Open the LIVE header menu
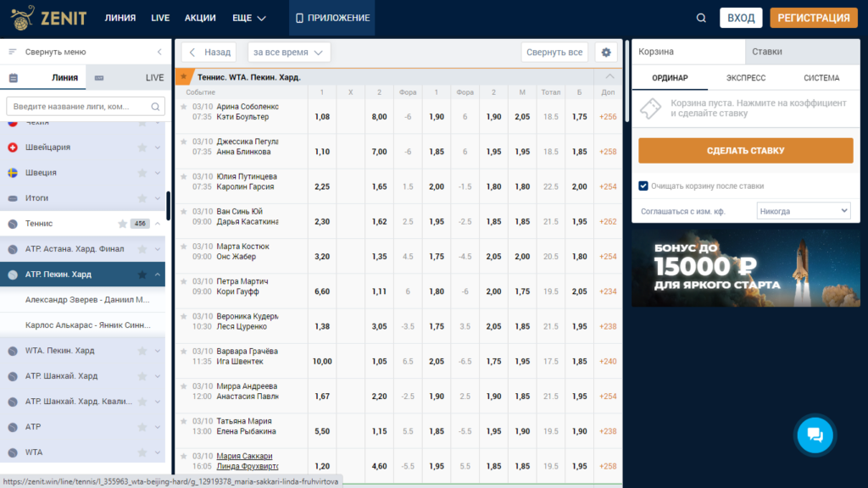This screenshot has width=868, height=488. (x=160, y=19)
